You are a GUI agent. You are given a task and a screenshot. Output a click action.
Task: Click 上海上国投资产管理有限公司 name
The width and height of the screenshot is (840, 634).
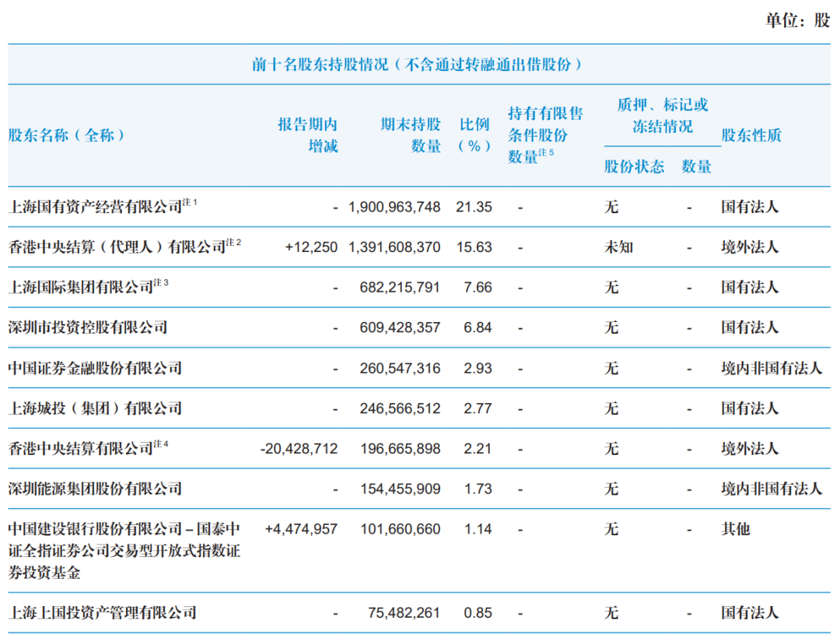click(103, 612)
